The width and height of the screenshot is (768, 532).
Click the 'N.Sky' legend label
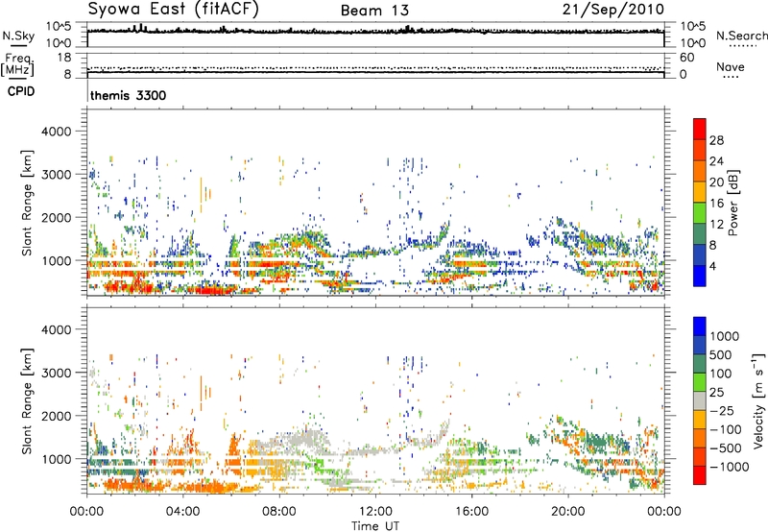18,36
